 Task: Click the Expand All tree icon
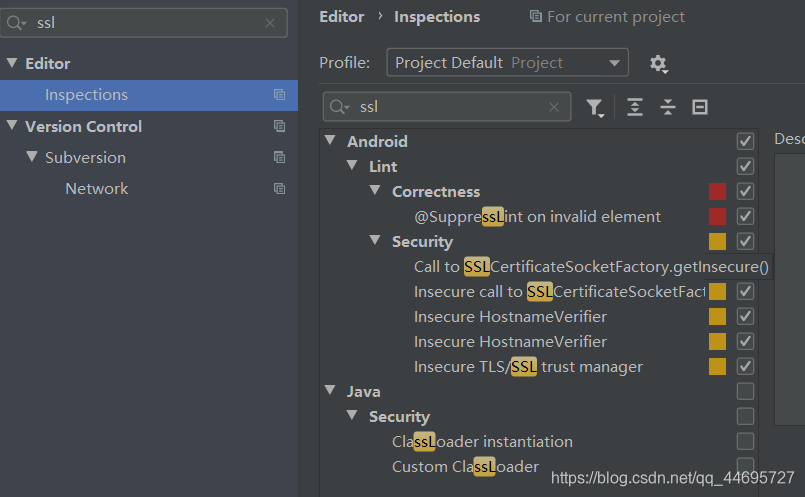pos(635,107)
